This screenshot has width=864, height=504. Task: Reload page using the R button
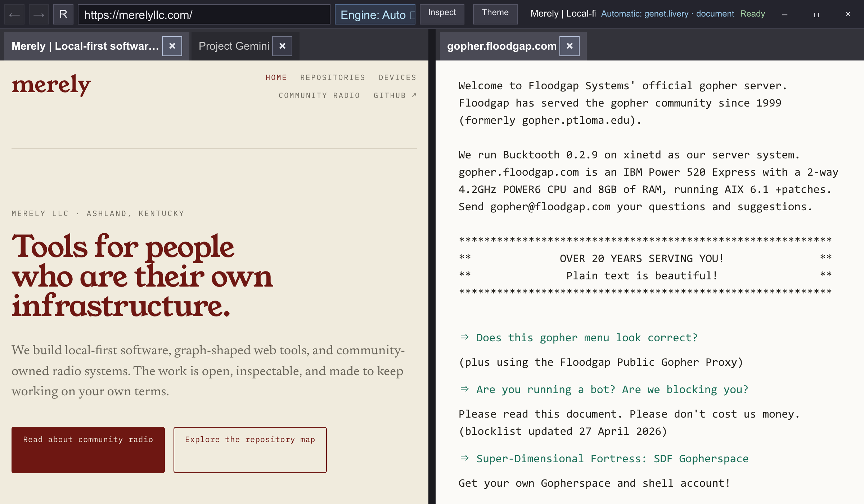click(x=63, y=15)
